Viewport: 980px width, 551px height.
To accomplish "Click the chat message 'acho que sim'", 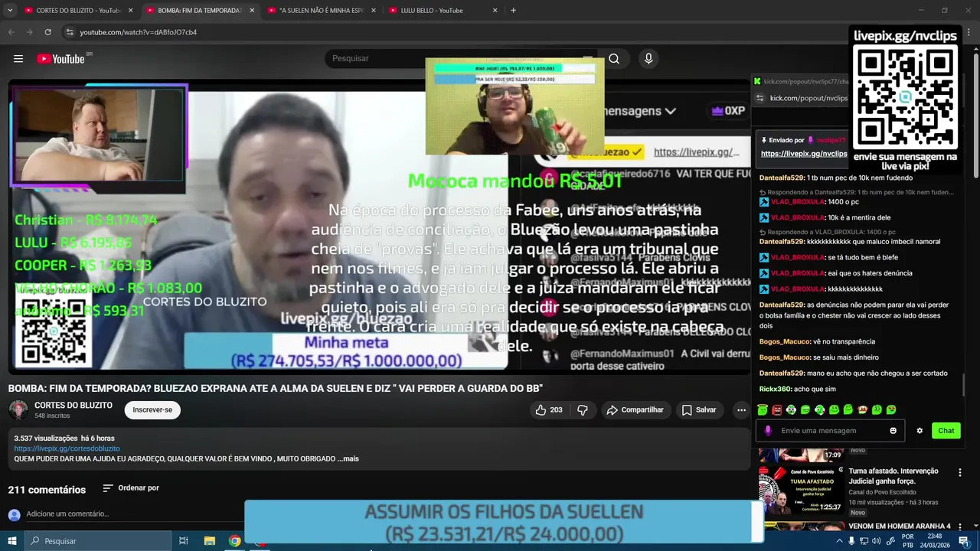I will point(815,390).
